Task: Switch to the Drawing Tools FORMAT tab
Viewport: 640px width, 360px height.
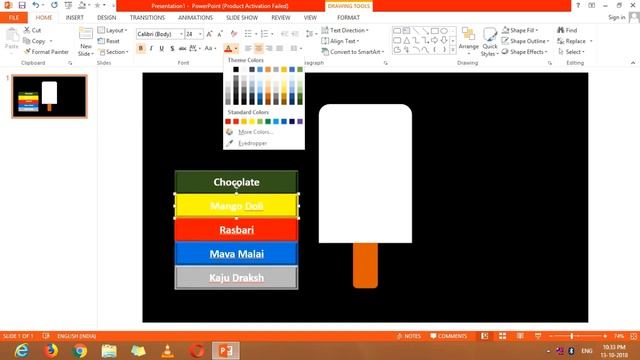Action: pos(349,18)
